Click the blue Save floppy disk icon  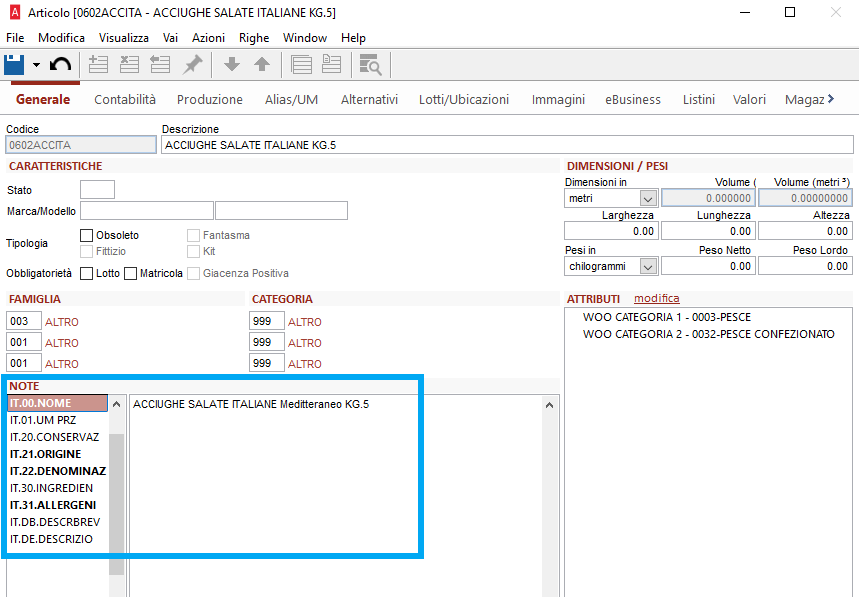click(14, 65)
